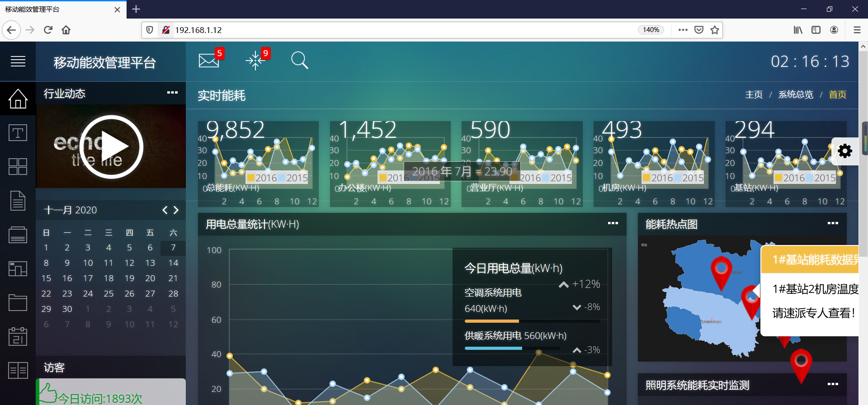868x405 pixels.
Task: Open the four-squares grid icon in sidebar
Action: 18,166
